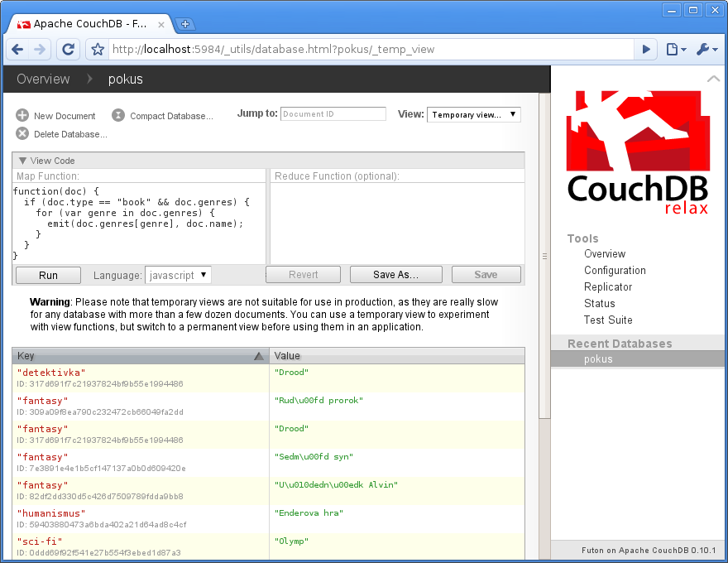Go to Overview in the breadcrumb

(43, 79)
